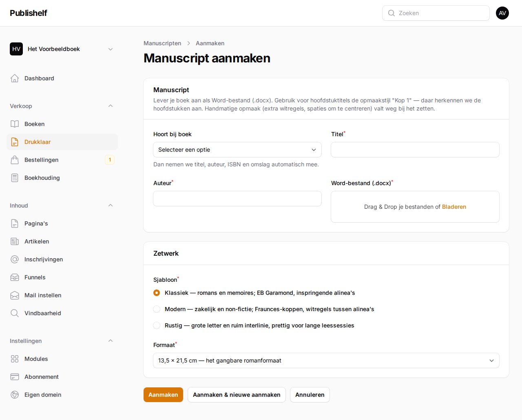Image resolution: width=522 pixels, height=420 pixels.
Task: Select the Klassiek template radio button
Action: pyautogui.click(x=157, y=293)
